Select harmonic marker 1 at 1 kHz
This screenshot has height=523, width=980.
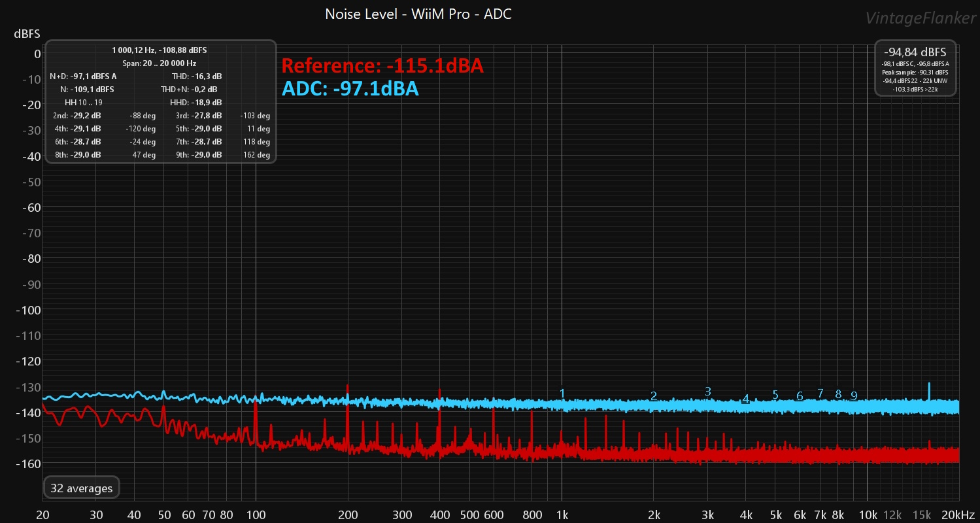coord(562,393)
